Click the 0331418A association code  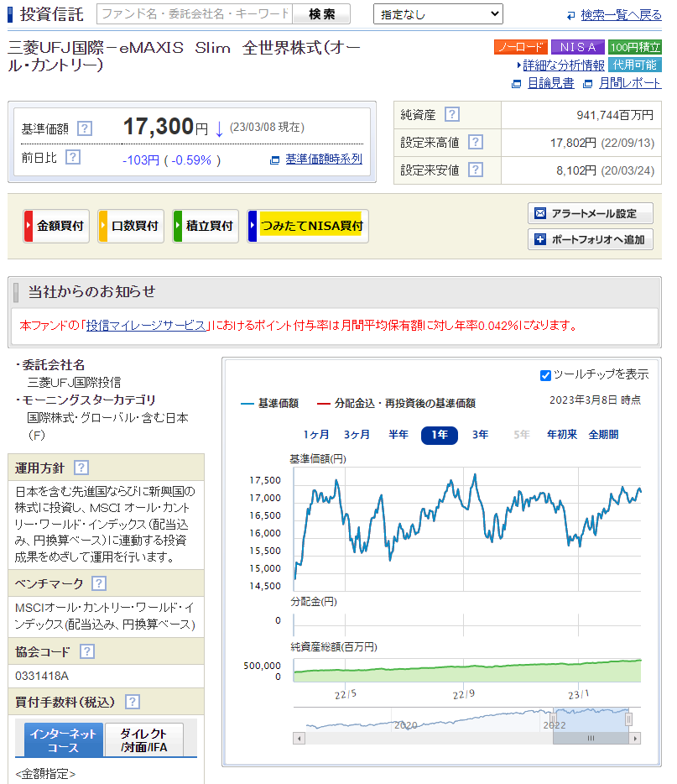point(42,676)
